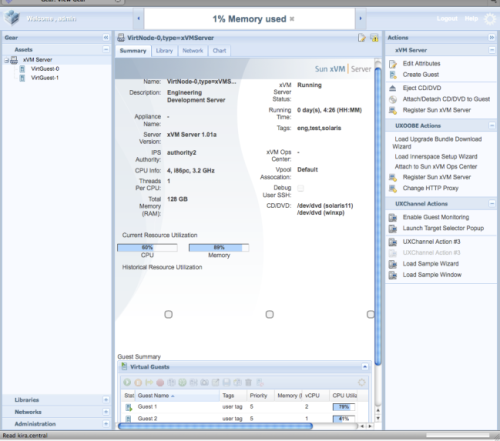Click the green start guest toolbar icon
Screen dimensions: 500x441
[127, 382]
